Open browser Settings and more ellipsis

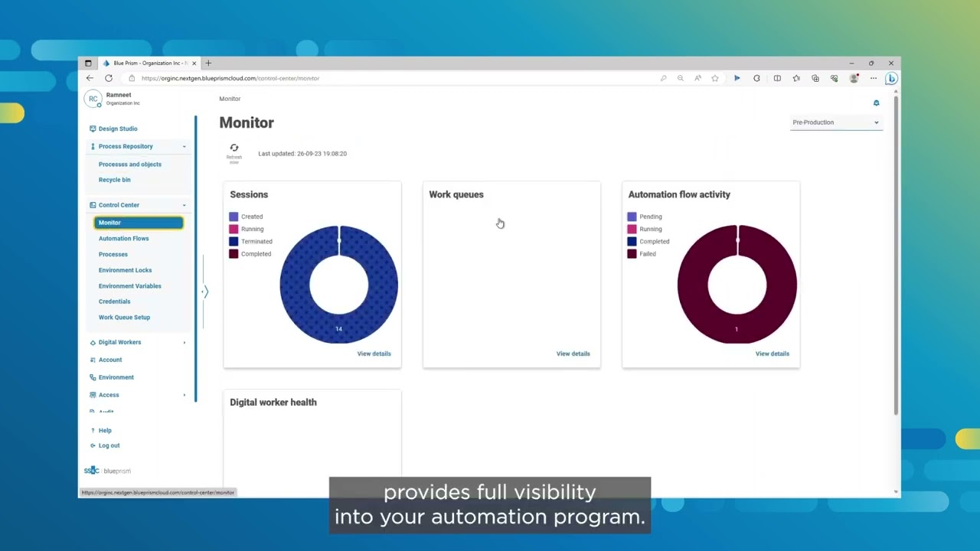pyautogui.click(x=874, y=78)
